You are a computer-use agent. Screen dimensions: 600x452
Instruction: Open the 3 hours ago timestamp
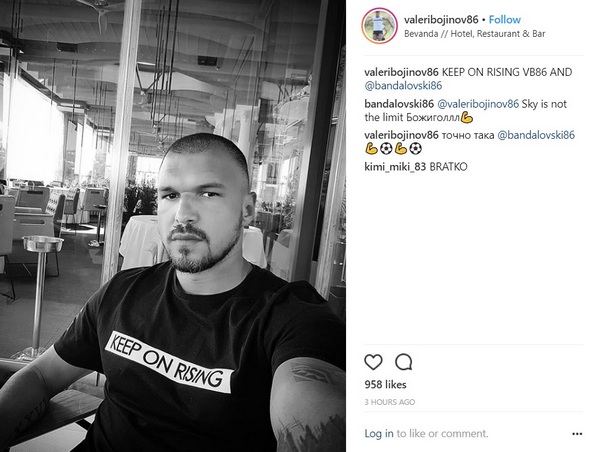click(x=390, y=402)
